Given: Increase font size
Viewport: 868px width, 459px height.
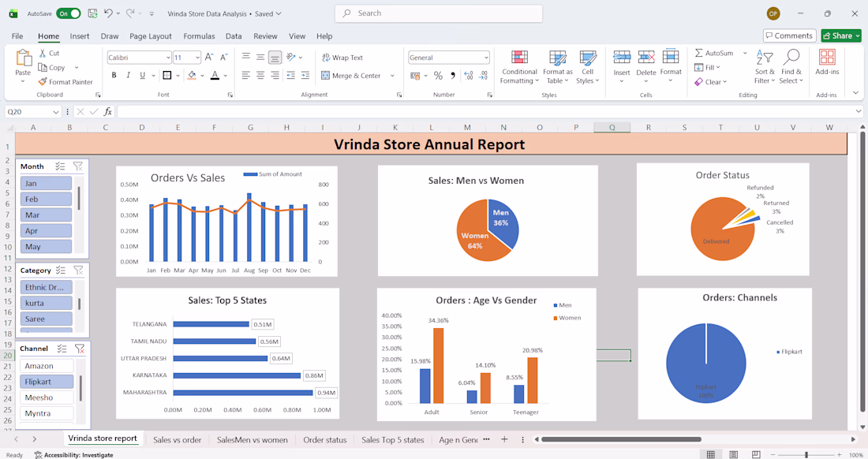Looking at the screenshot, I should [x=209, y=57].
